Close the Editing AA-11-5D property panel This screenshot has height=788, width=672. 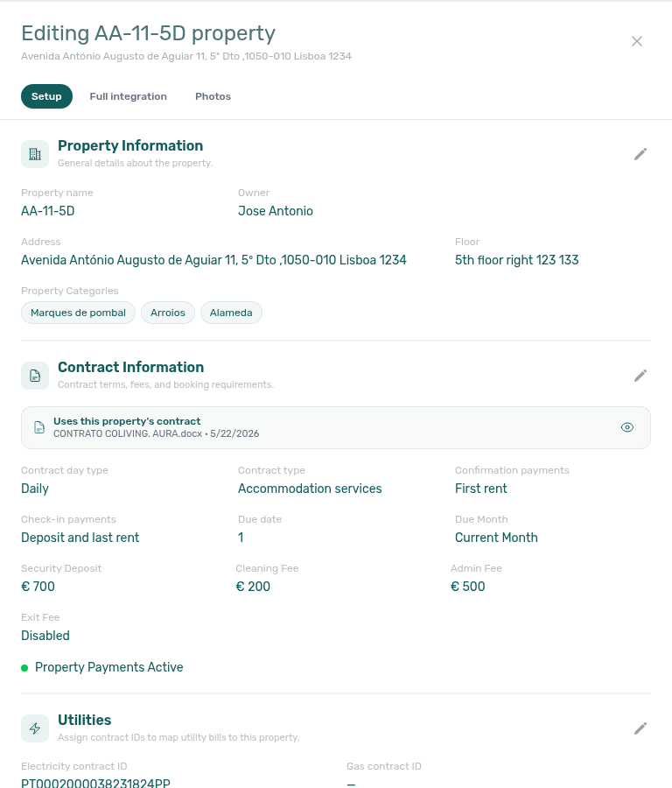coord(637,41)
